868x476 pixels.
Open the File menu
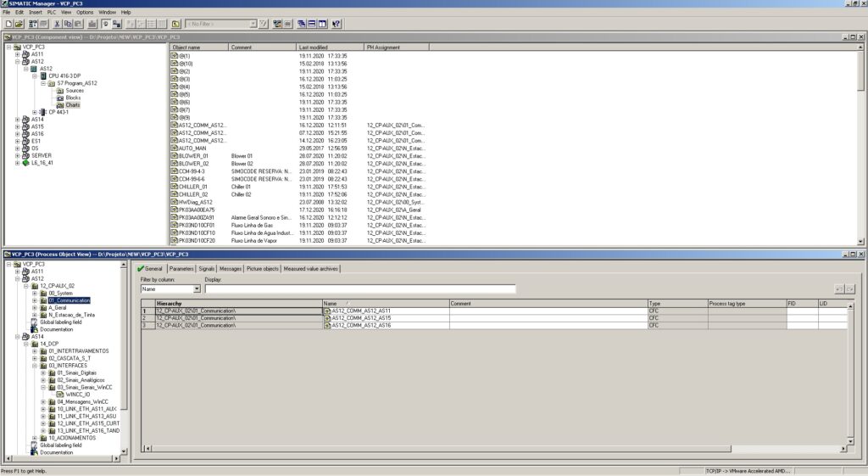7,12
